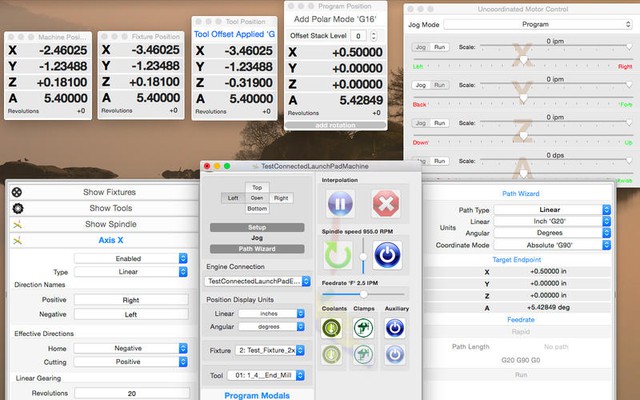Click the Show Tools button
640x400 pixels.
click(x=109, y=208)
